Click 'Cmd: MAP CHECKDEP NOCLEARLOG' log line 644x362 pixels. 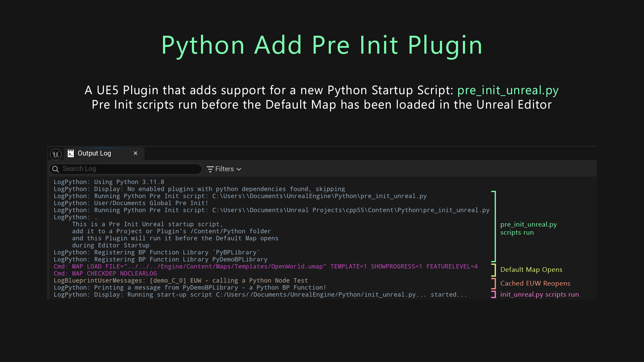click(105, 273)
